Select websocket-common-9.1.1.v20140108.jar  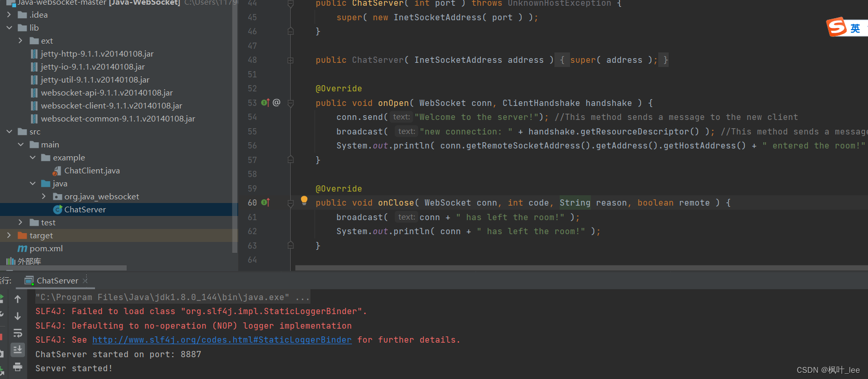[x=118, y=118]
